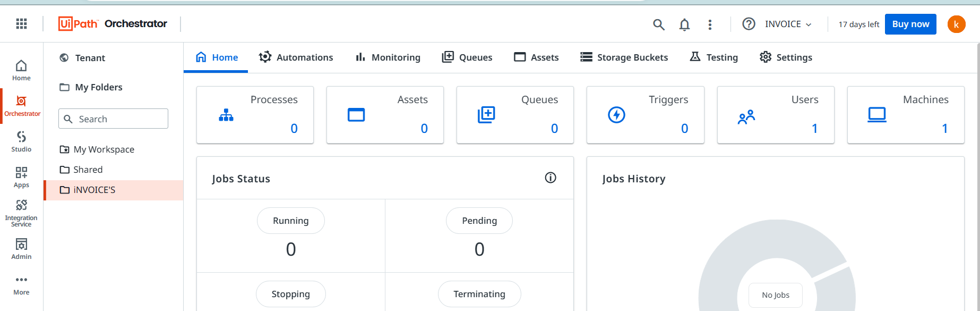Open the vertical three-dot options menu

pos(710,24)
